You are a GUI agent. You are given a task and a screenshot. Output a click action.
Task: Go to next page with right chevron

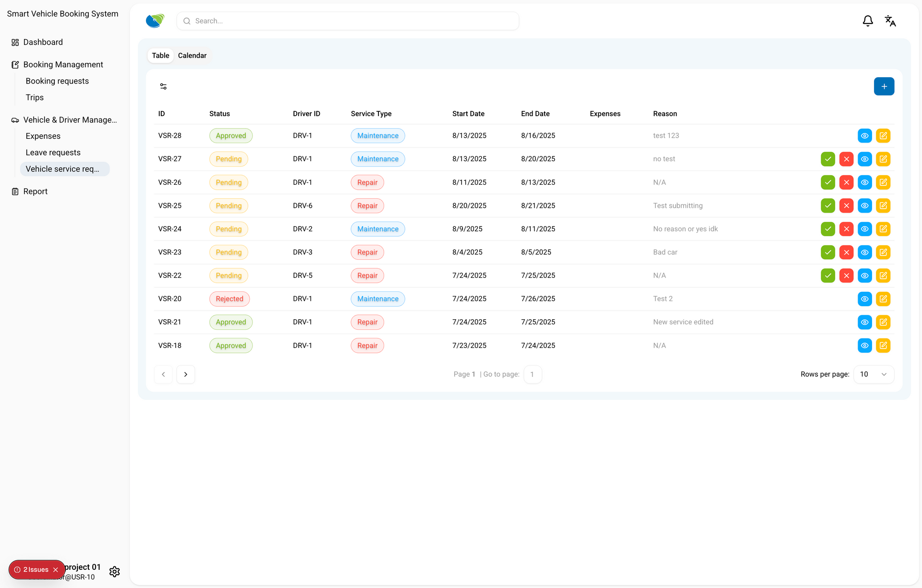(185, 374)
